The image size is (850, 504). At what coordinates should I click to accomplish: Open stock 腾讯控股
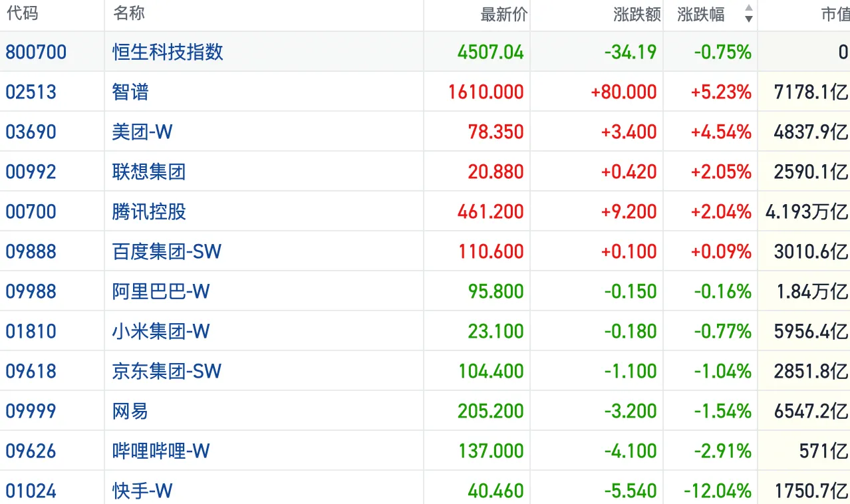click(x=149, y=211)
